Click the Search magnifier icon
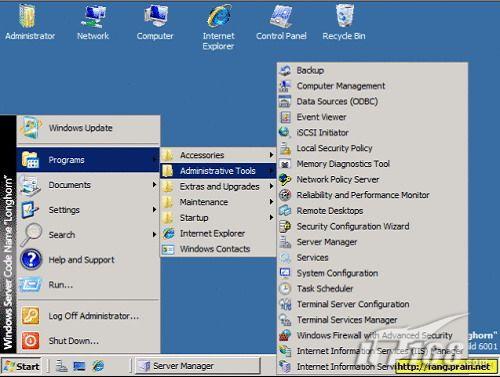Screen dimensions: 500x377 31,234
